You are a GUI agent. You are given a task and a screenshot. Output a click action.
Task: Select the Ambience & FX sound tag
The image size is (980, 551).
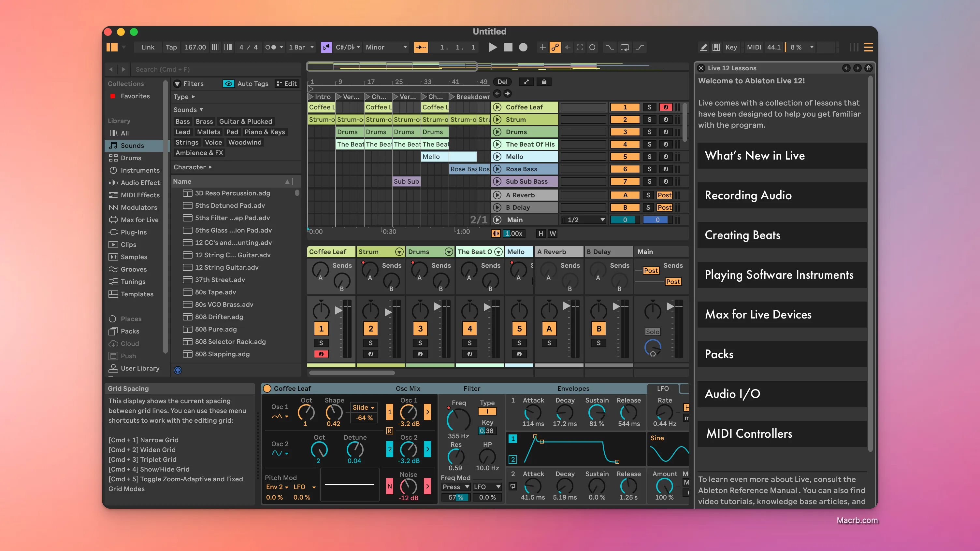199,153
